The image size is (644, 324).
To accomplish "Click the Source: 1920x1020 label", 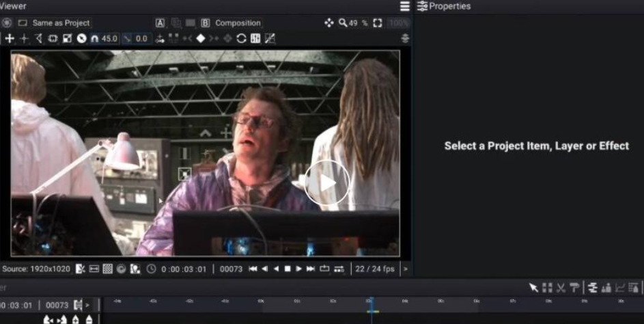I will (36, 269).
